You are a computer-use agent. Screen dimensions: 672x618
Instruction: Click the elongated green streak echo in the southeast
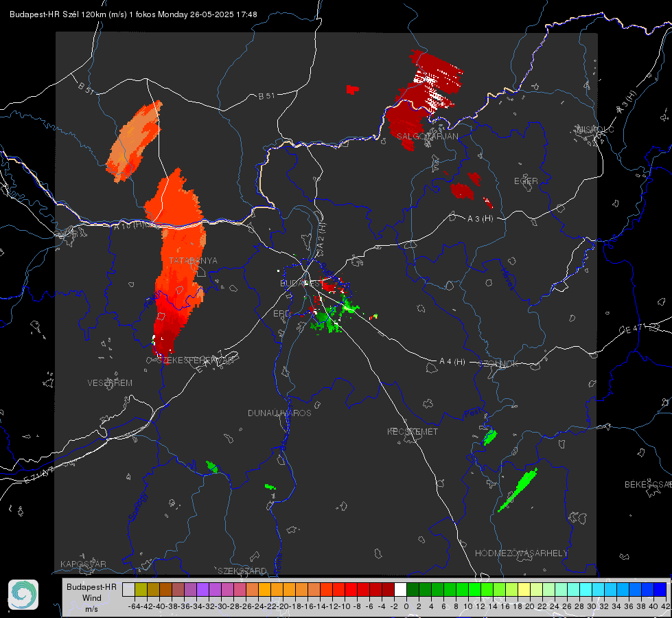tap(518, 490)
